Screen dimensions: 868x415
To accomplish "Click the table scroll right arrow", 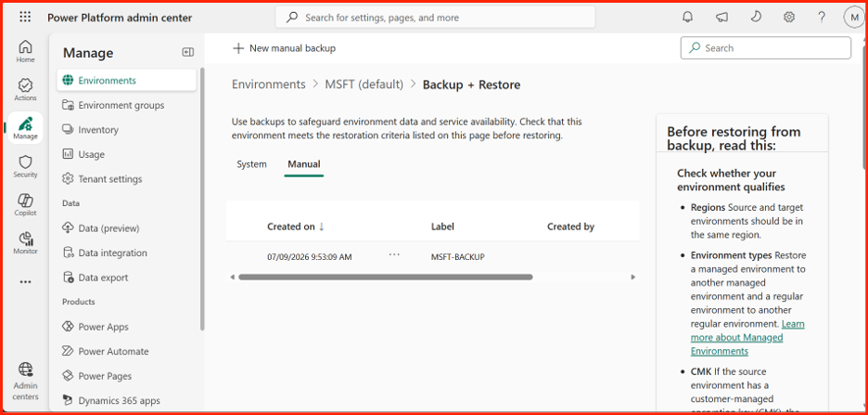I will (632, 277).
